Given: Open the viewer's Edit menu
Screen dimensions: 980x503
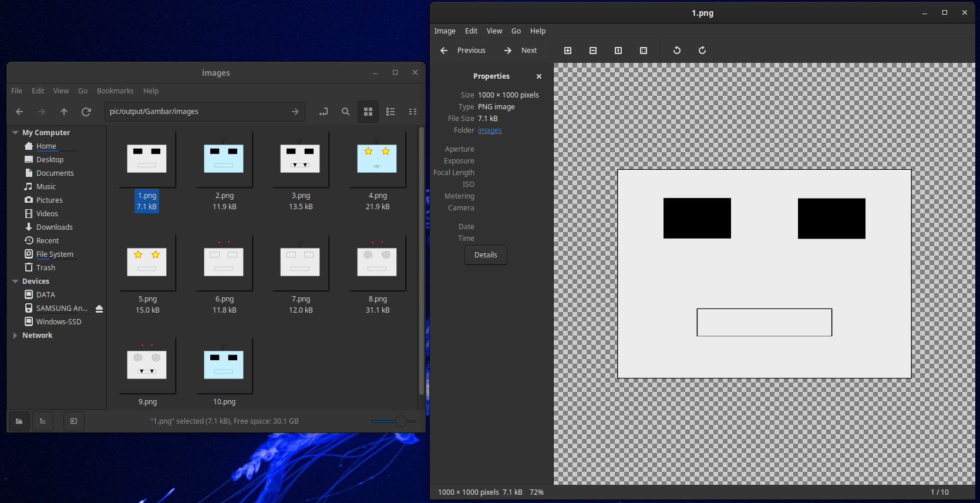Looking at the screenshot, I should click(x=472, y=31).
